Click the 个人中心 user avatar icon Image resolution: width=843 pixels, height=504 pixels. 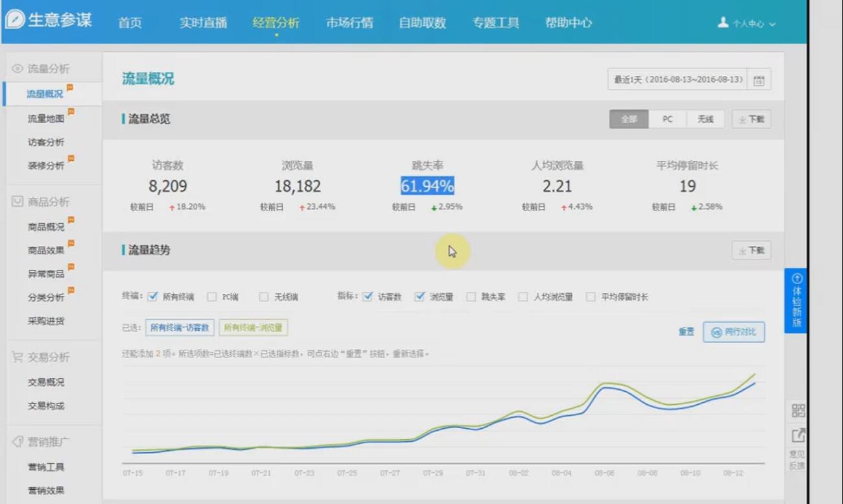click(723, 23)
